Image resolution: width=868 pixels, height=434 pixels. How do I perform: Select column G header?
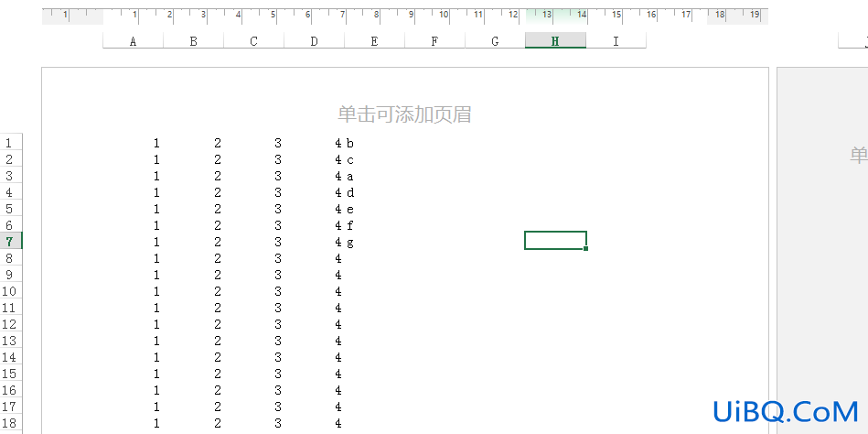[495, 40]
